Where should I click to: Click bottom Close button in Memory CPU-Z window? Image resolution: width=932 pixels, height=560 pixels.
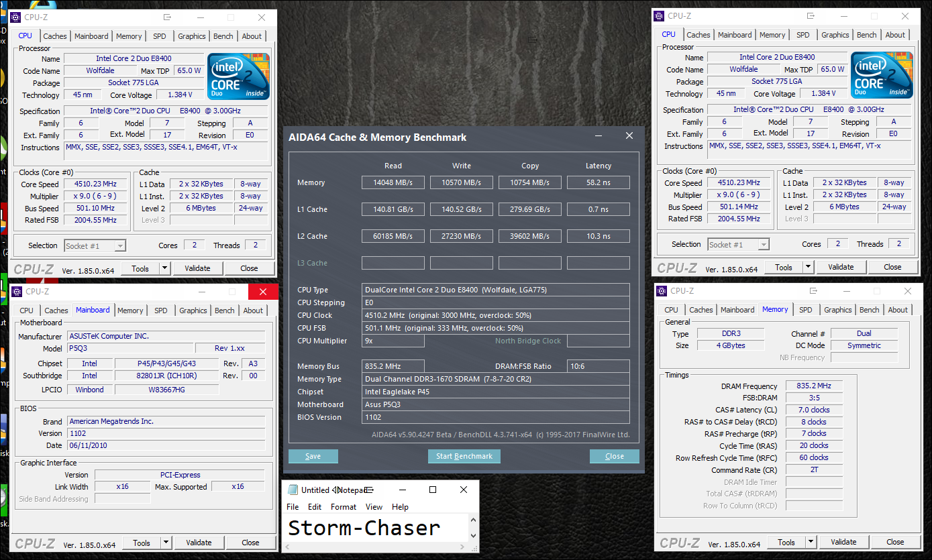[x=895, y=542]
